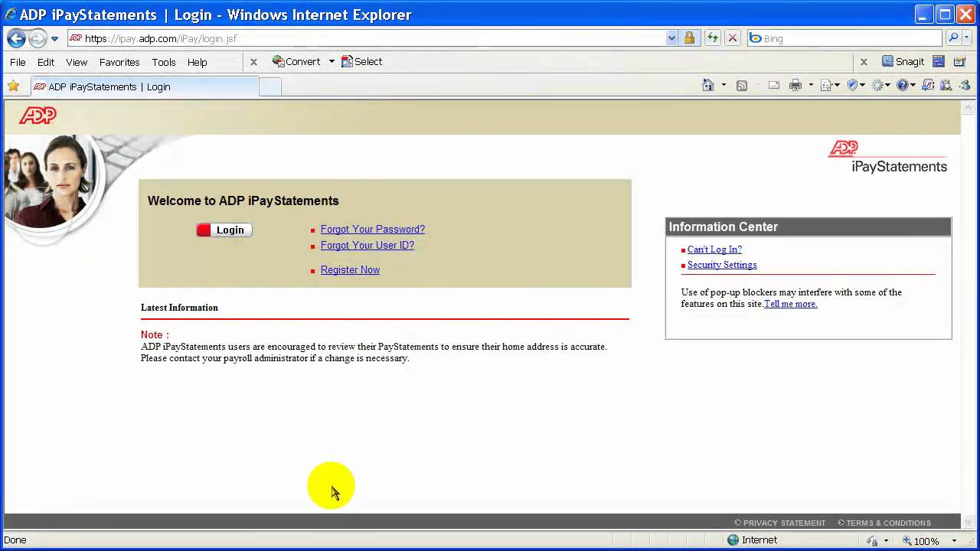Click the magnifier Search button
The width and height of the screenshot is (980, 551).
point(953,38)
